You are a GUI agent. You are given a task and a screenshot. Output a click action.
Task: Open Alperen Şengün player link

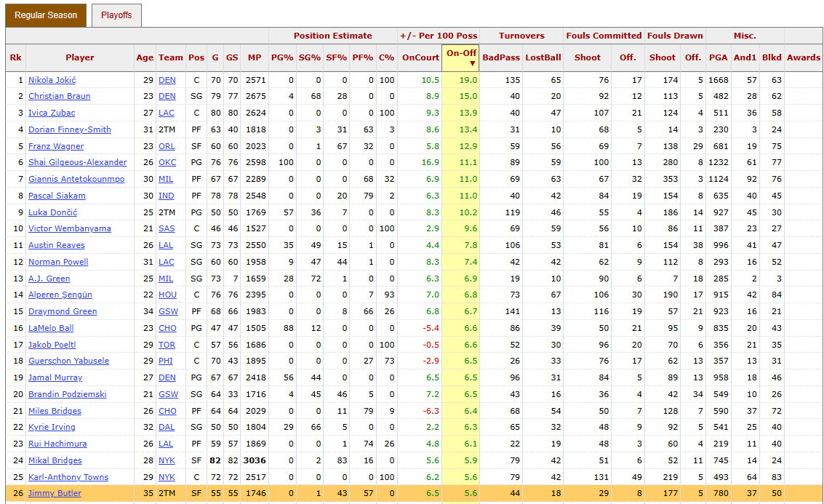coord(60,295)
